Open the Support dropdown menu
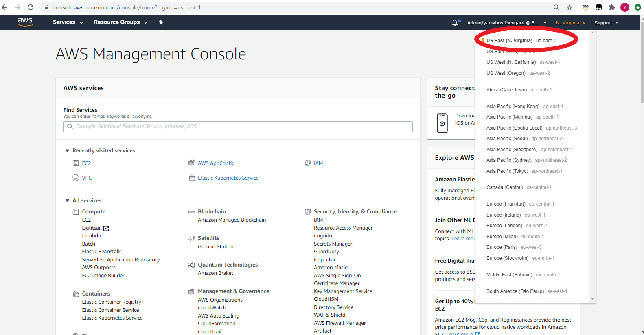 606,23
